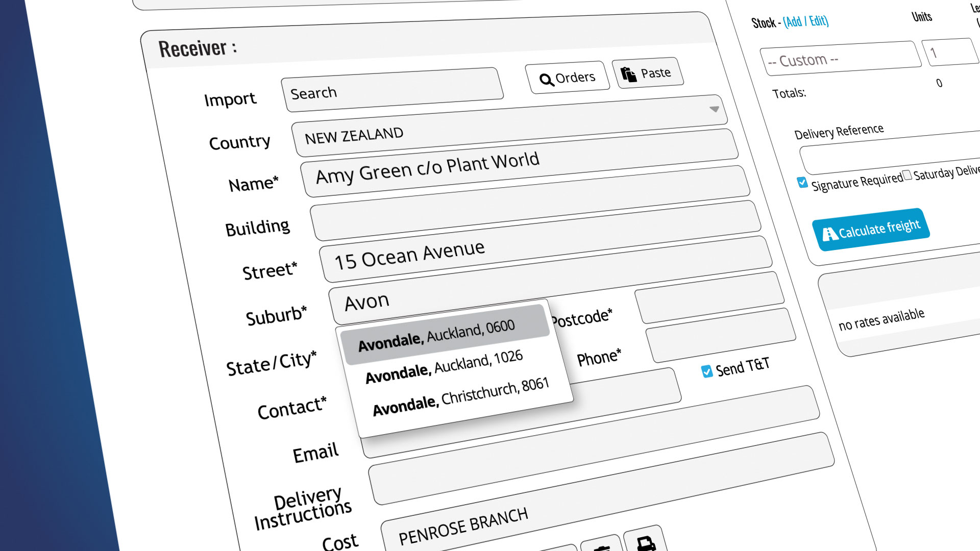This screenshot has width=980, height=551.
Task: Click the Orders search button
Action: coord(568,78)
